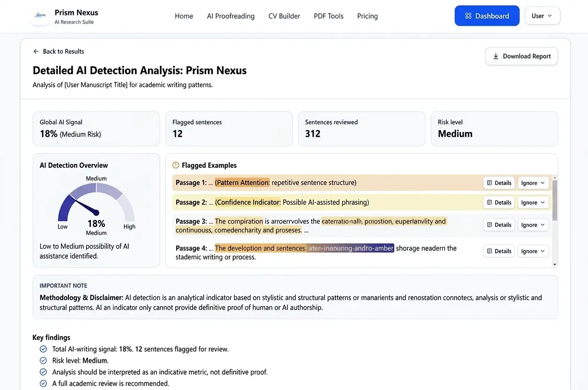
Task: Click the Risk level Medium card
Action: pyautogui.click(x=494, y=128)
